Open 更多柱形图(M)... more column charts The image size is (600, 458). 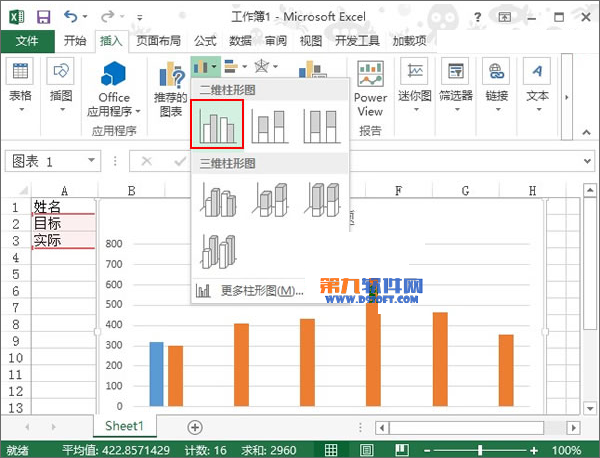click(x=249, y=291)
